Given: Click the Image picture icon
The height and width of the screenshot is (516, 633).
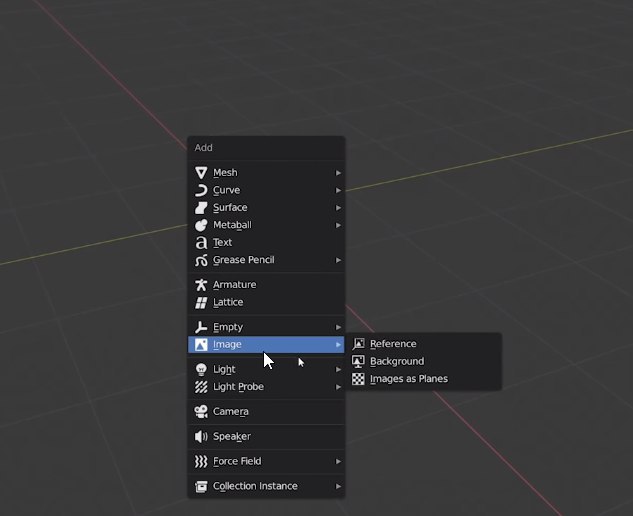Looking at the screenshot, I should click(201, 344).
